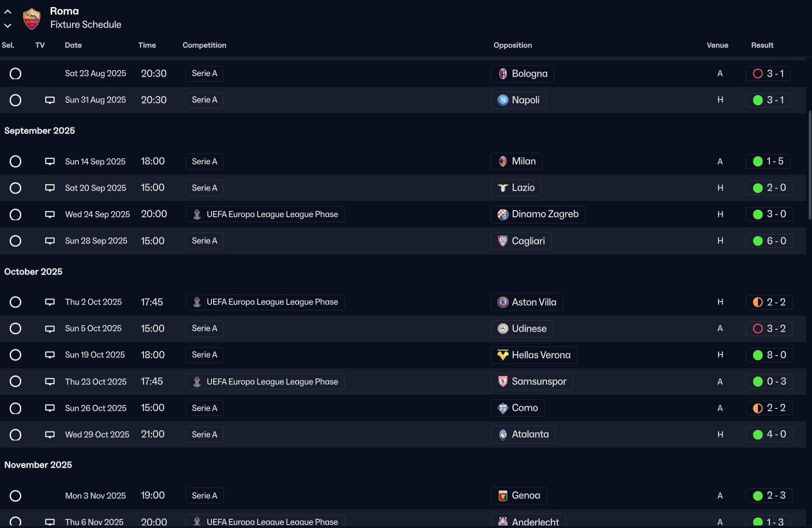Click the September 2025 month heading

[40, 131]
